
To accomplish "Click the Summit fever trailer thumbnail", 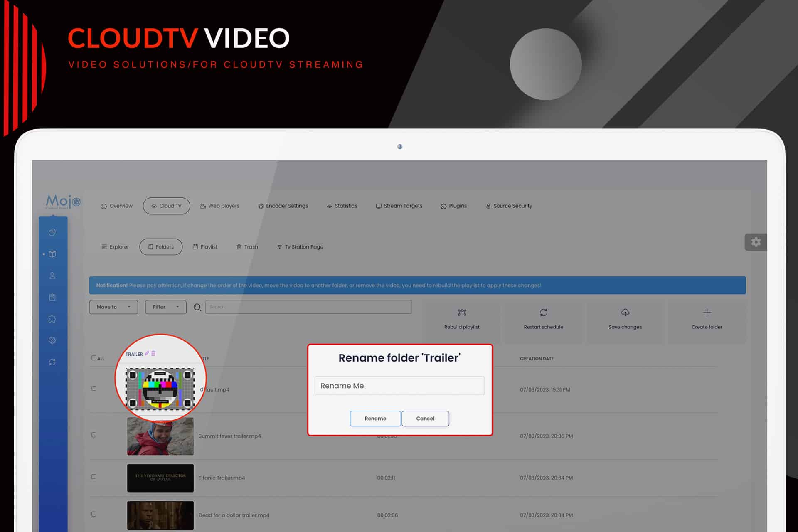I will coord(160,436).
